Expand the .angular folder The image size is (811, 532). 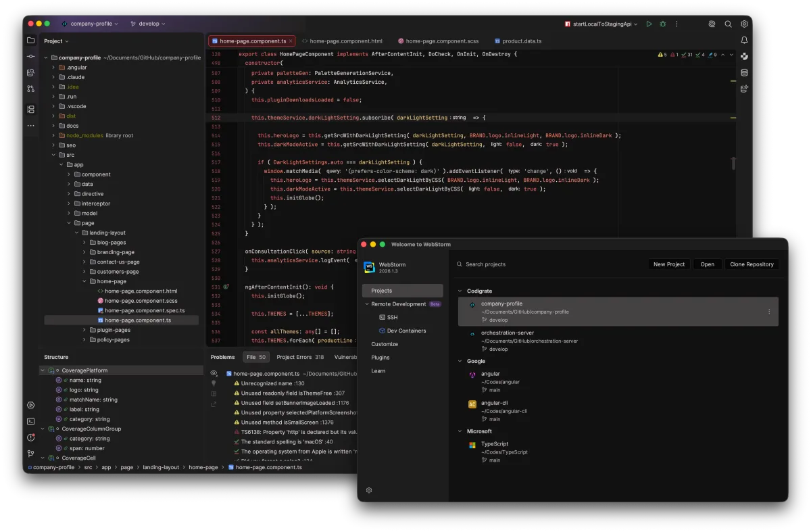53,68
